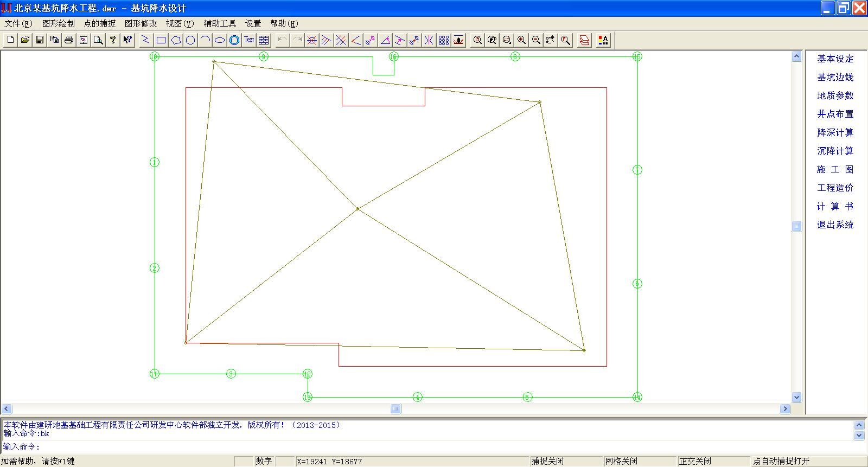Open the 帮助(H) menu

click(x=284, y=23)
